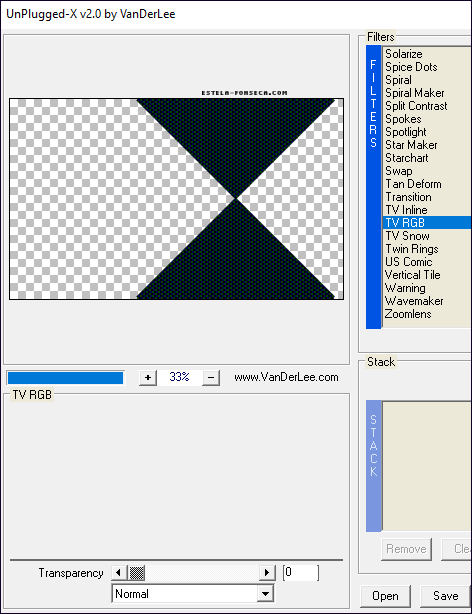472x614 pixels.
Task: Click the minus zoom-out button
Action: [211, 377]
